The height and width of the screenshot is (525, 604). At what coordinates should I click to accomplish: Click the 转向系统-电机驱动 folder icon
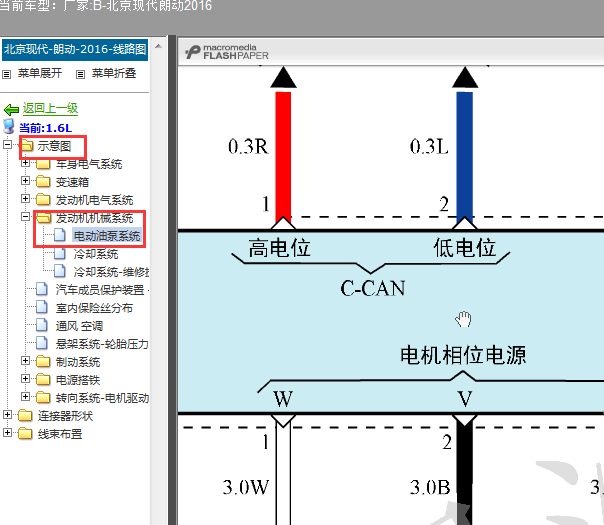[43, 398]
